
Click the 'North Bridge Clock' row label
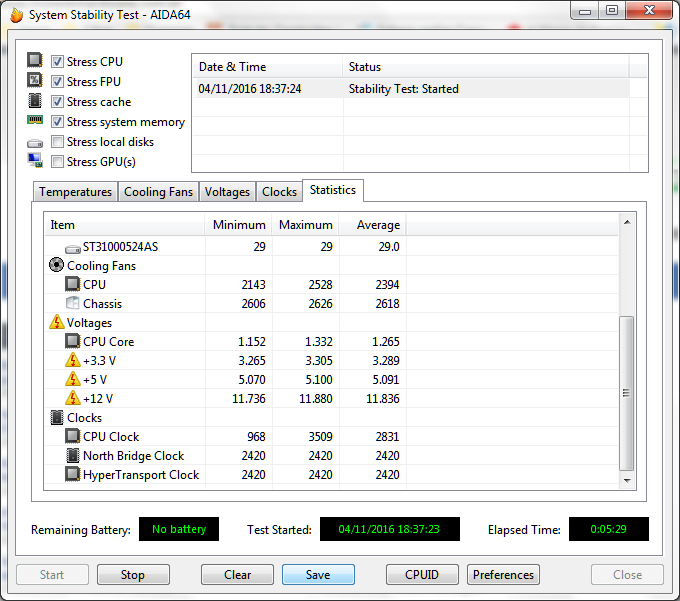134,456
